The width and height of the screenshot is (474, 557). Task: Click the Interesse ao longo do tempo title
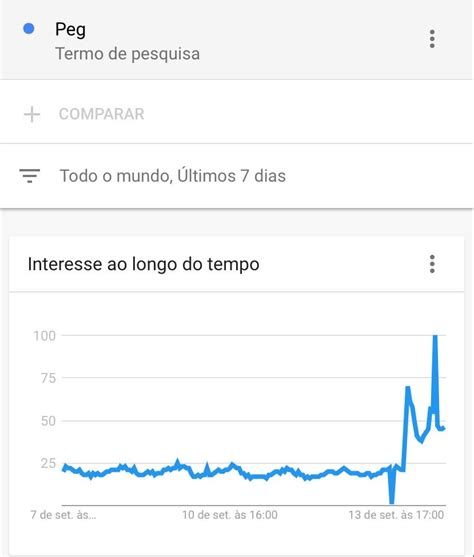tap(144, 264)
